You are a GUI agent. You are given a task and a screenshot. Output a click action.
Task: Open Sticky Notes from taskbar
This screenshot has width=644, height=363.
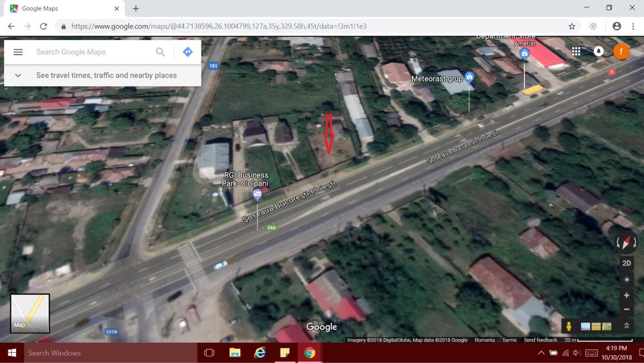point(285,353)
